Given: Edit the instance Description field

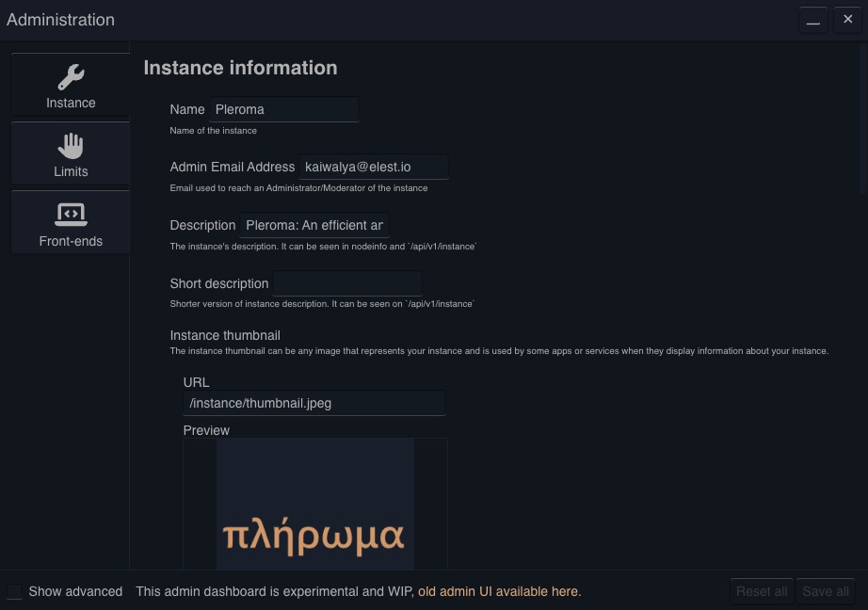Looking at the screenshot, I should point(314,225).
